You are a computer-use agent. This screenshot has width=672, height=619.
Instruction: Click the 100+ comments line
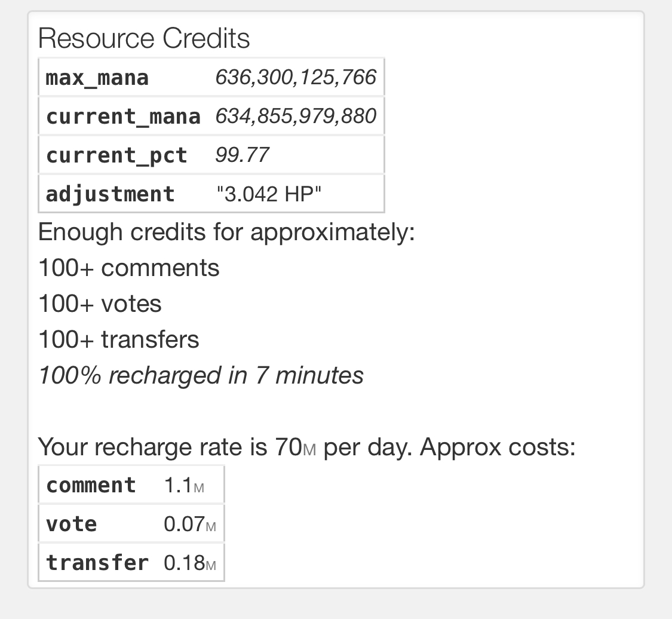tap(128, 268)
